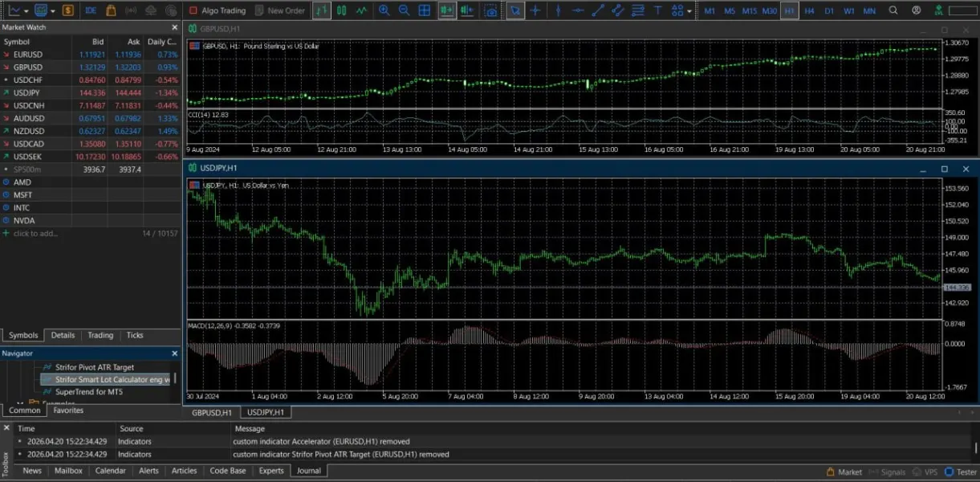Toggle chart shift

tap(468, 10)
